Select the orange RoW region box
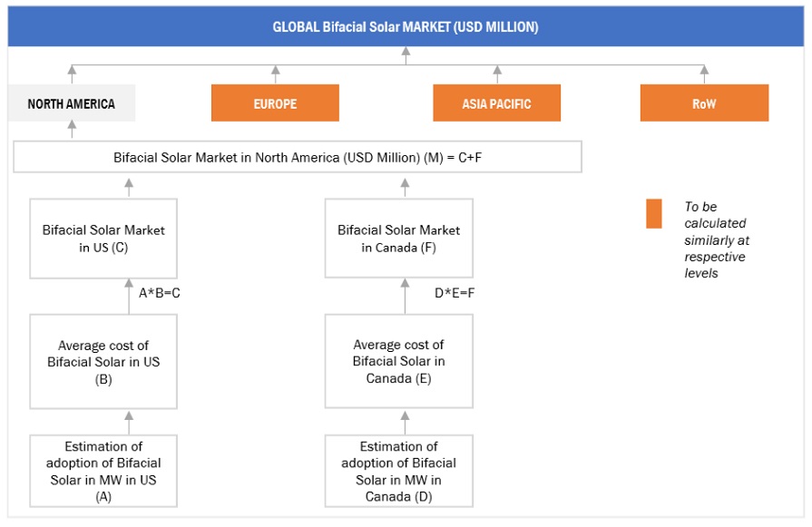812x527 pixels. point(704,103)
